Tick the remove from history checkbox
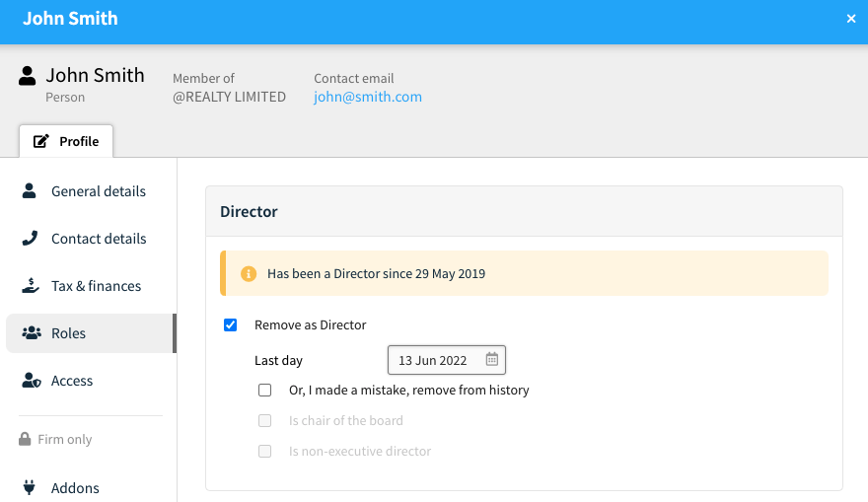 264,391
